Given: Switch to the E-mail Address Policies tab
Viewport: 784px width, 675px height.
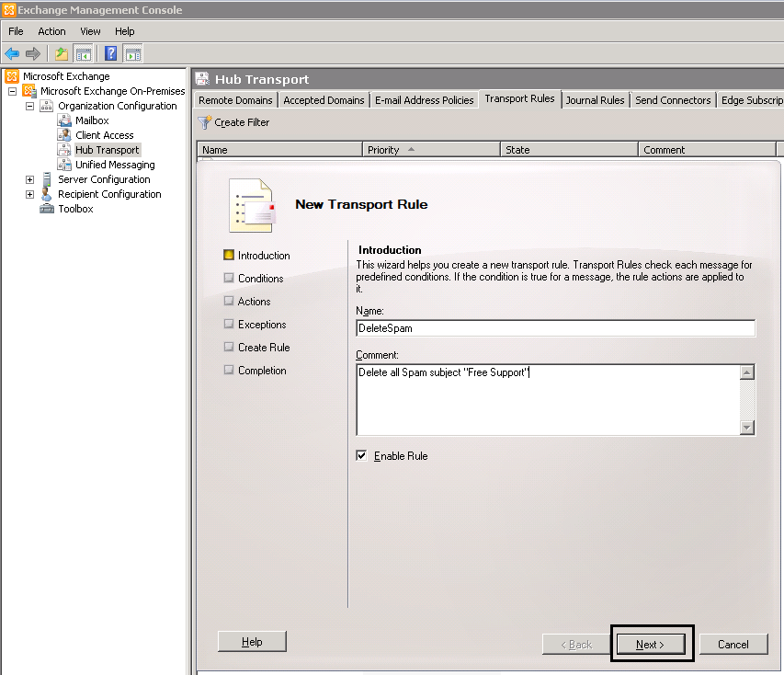Looking at the screenshot, I should click(x=424, y=100).
